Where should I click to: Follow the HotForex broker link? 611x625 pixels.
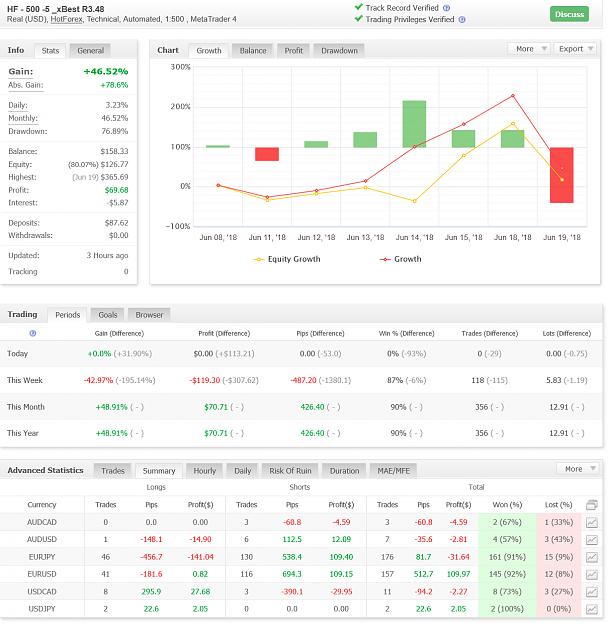[67, 19]
